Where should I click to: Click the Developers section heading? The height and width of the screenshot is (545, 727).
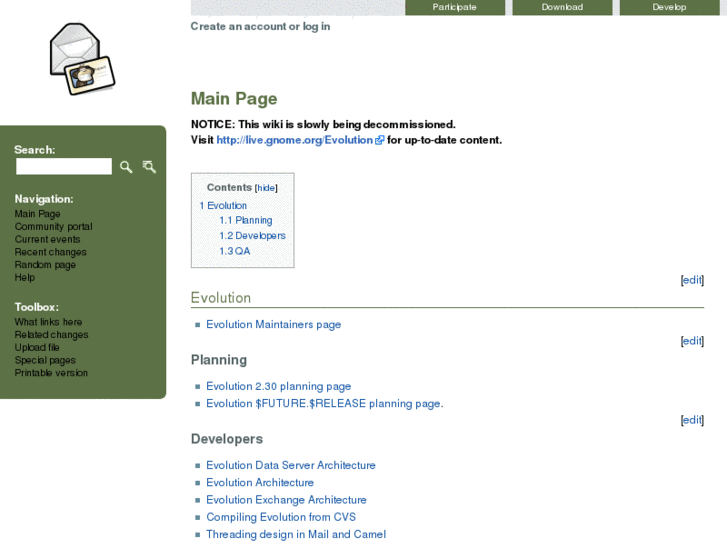[x=227, y=439]
